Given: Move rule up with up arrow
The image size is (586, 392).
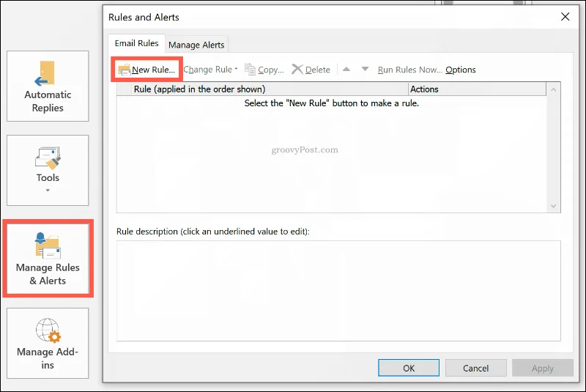Looking at the screenshot, I should (346, 69).
